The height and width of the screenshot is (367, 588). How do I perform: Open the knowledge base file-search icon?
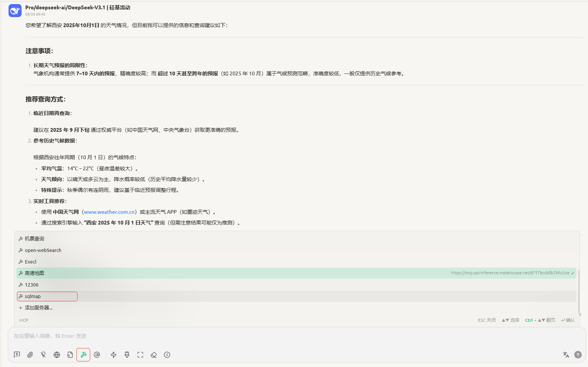[70, 355]
